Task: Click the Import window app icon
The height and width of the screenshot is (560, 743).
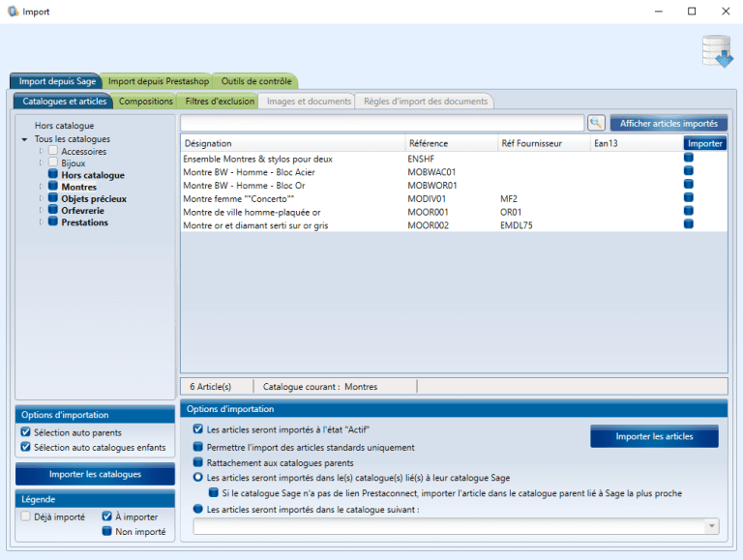Action: (13, 12)
